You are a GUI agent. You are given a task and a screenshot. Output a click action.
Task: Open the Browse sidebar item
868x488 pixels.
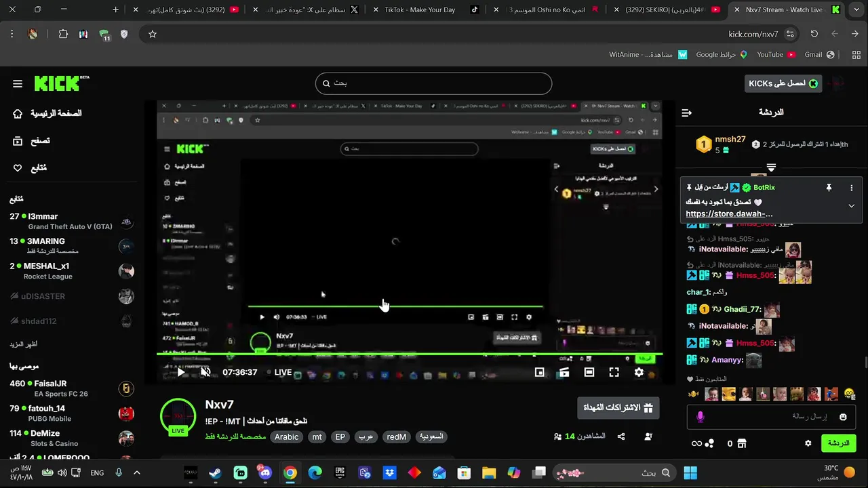[x=31, y=141]
